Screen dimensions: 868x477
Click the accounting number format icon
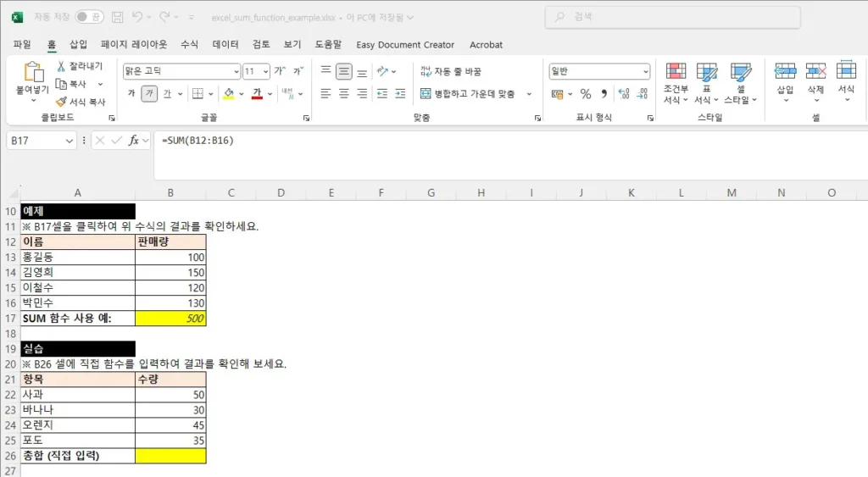[558, 94]
